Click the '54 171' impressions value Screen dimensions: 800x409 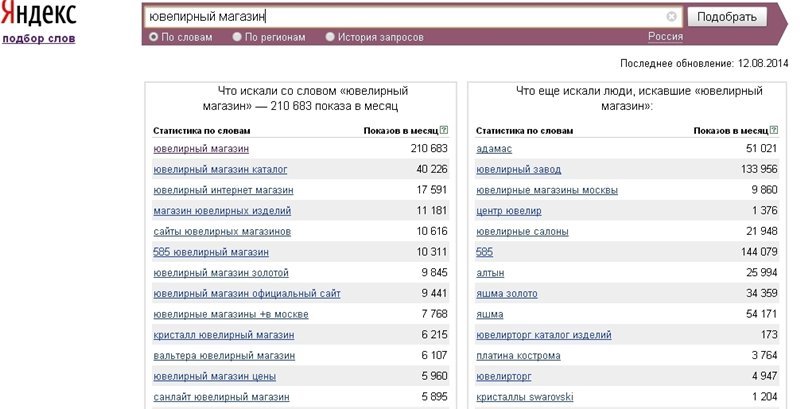click(x=762, y=314)
